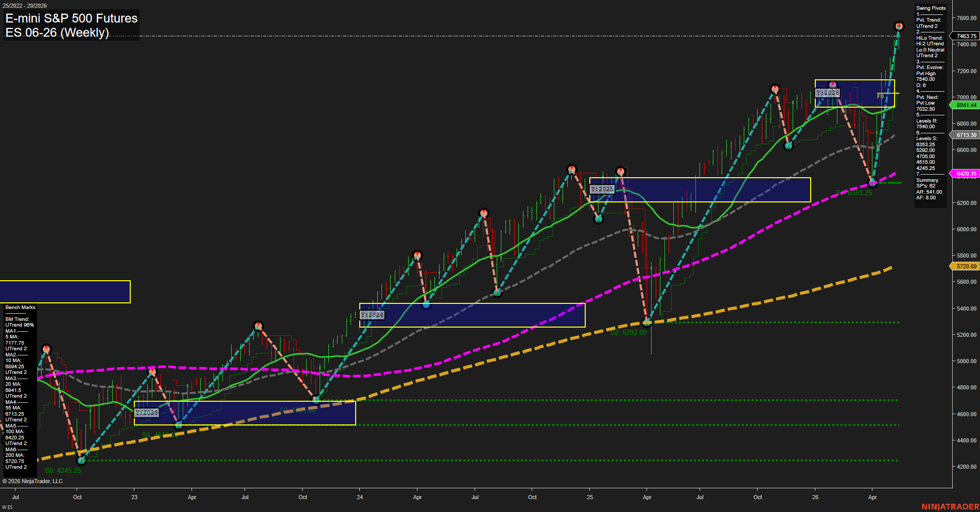Viewport: 980px width, 512px height.
Task: Click the Swing Pivots panel heading
Action: coord(931,8)
